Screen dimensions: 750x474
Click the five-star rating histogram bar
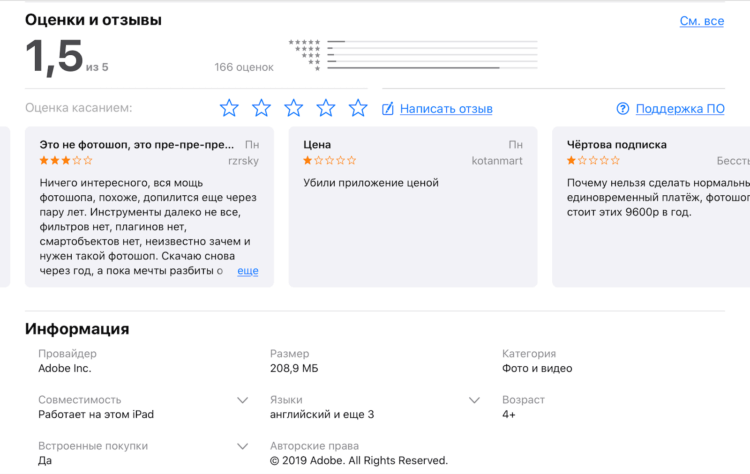coord(432,42)
